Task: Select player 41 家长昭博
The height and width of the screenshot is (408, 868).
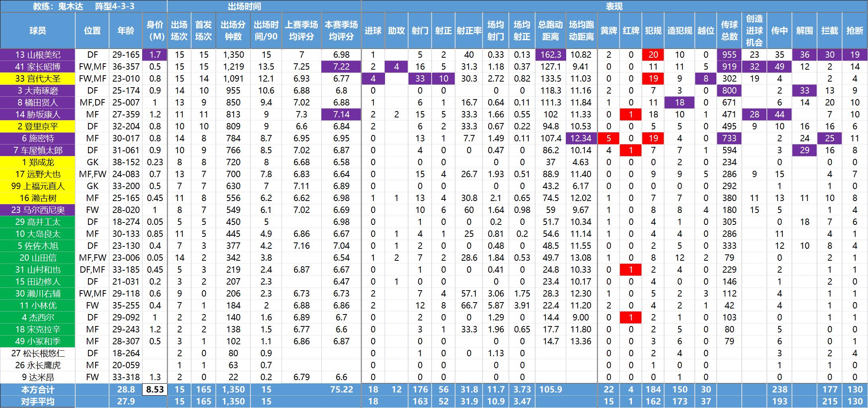Action: coord(38,66)
